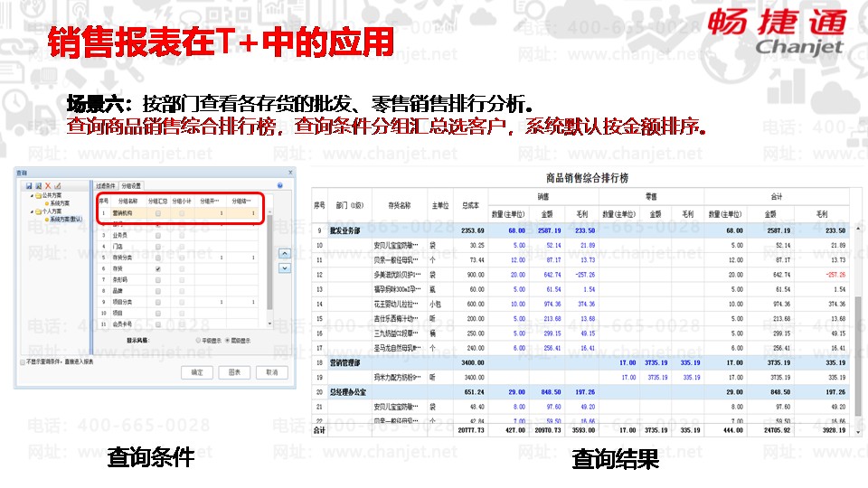Viewport: 868px width, 488px height.
Task: Click the blue help icon in dialog
Action: click(x=280, y=185)
